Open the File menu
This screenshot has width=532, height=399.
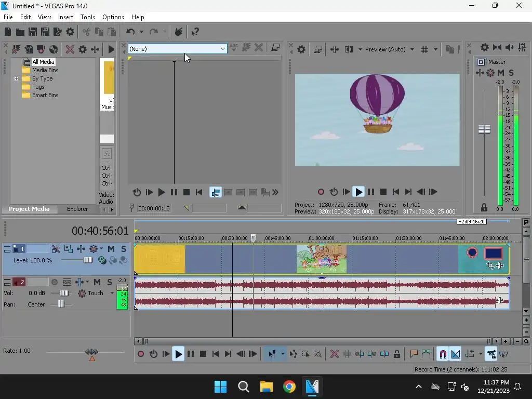point(8,17)
